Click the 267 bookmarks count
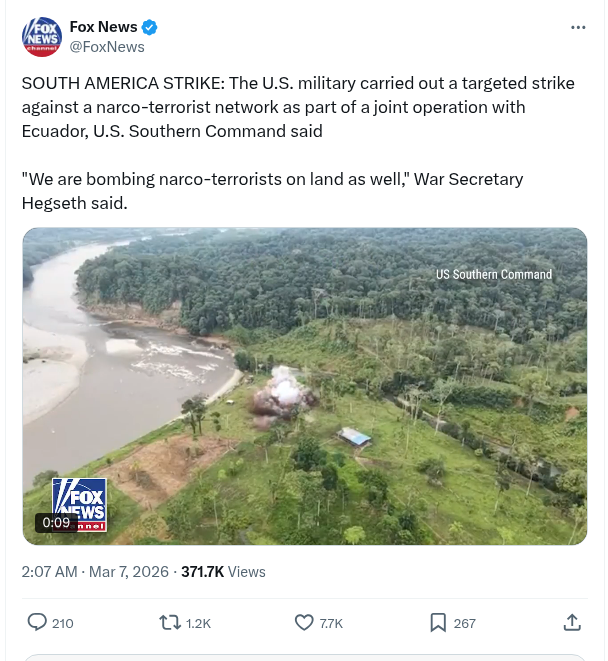This screenshot has width=608, height=661. pos(464,623)
